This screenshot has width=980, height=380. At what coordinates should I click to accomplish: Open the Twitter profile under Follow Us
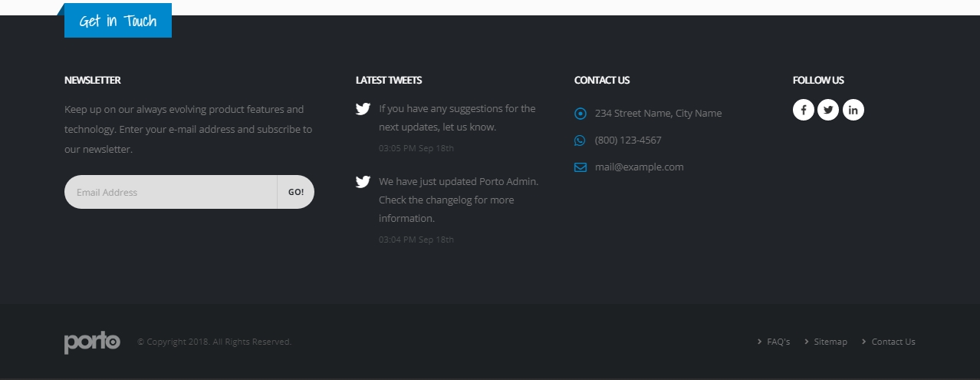point(828,110)
